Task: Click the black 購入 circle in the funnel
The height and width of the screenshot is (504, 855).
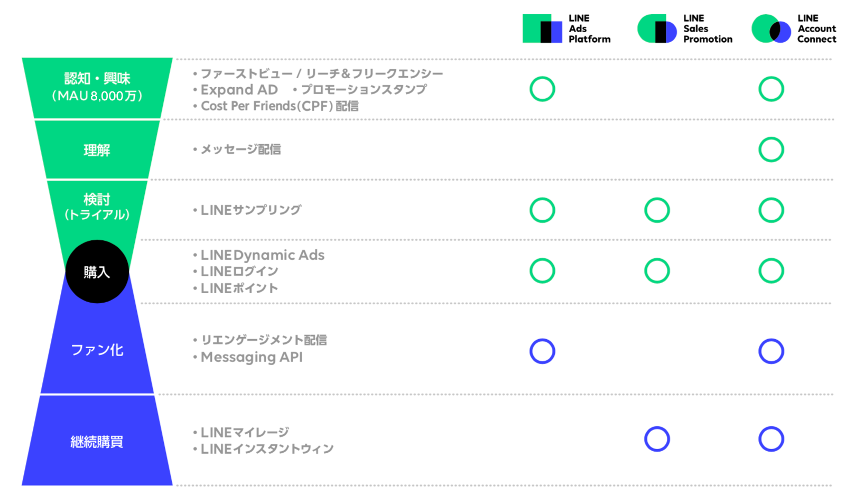Action: tap(97, 272)
